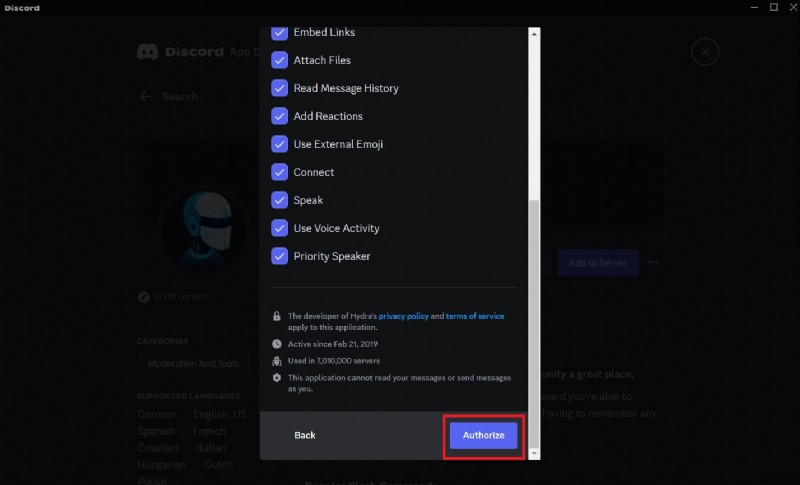Go back with the Back button

pyautogui.click(x=305, y=436)
